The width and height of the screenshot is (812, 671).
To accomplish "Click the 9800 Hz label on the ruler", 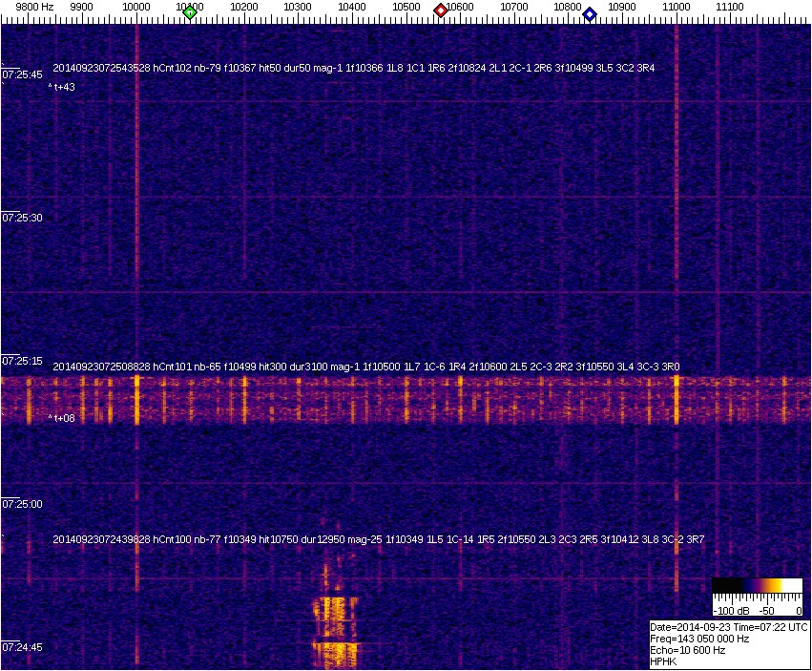I will pos(34,7).
